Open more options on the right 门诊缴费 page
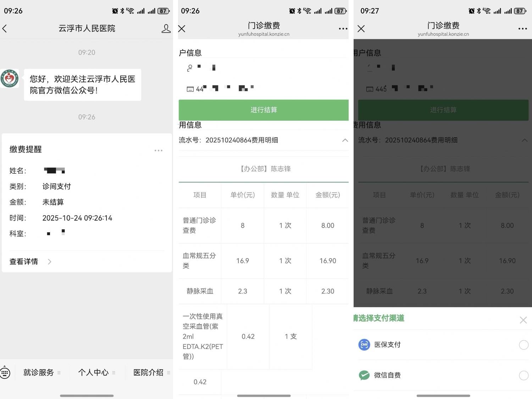532x399 pixels. click(x=522, y=29)
